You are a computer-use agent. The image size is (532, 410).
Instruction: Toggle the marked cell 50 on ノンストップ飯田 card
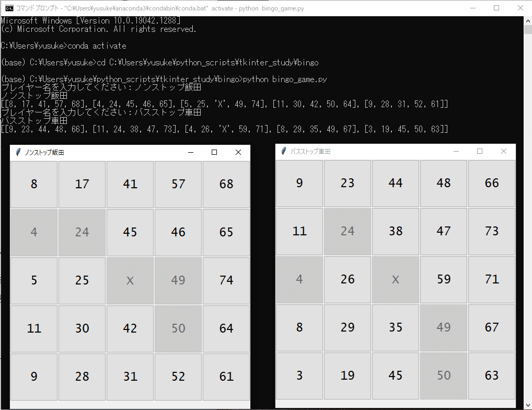[178, 328]
